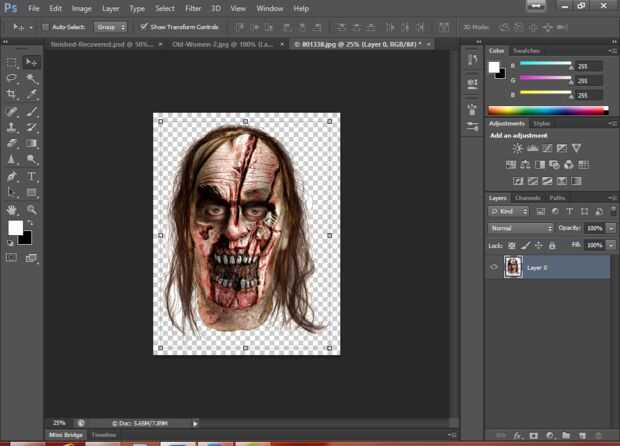Image resolution: width=620 pixels, height=446 pixels.
Task: Uncheck Show Transform Controls
Action: tap(143, 27)
